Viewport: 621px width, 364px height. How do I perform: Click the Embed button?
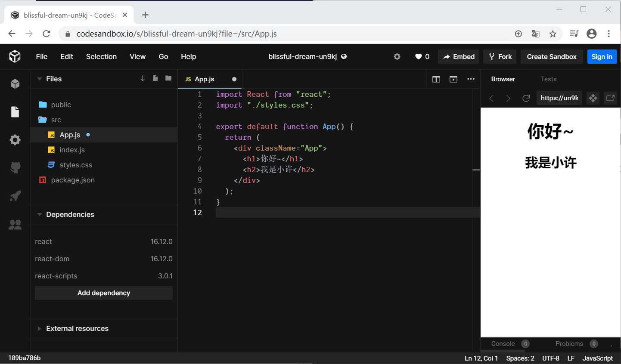(x=459, y=56)
